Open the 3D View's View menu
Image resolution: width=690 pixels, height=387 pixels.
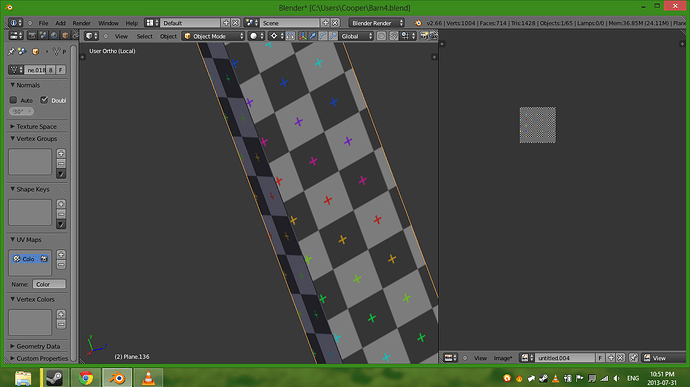[121, 36]
